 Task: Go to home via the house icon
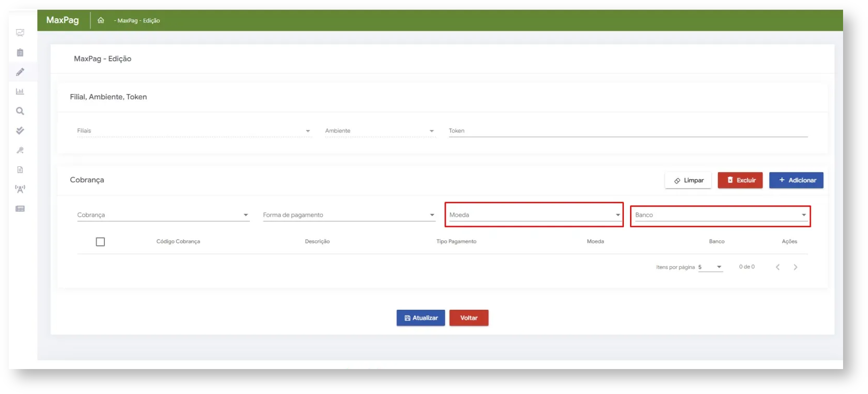tap(101, 20)
